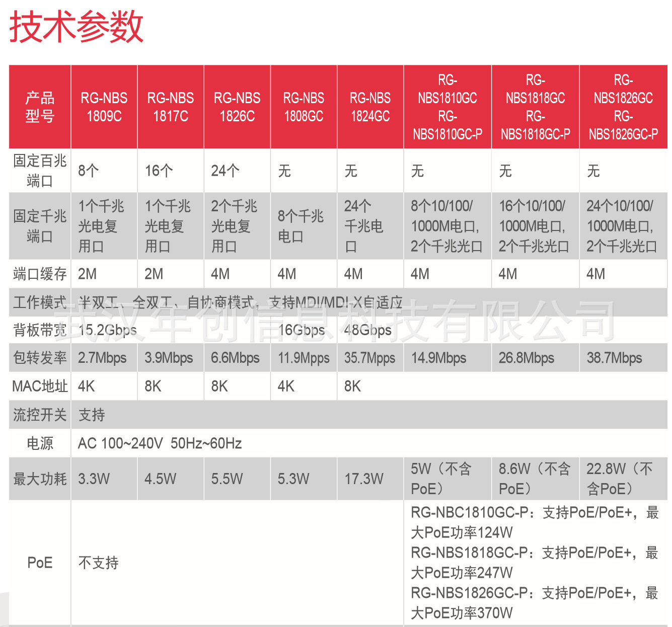Select the 8个10/100/1000M电口 cell

pos(446,226)
